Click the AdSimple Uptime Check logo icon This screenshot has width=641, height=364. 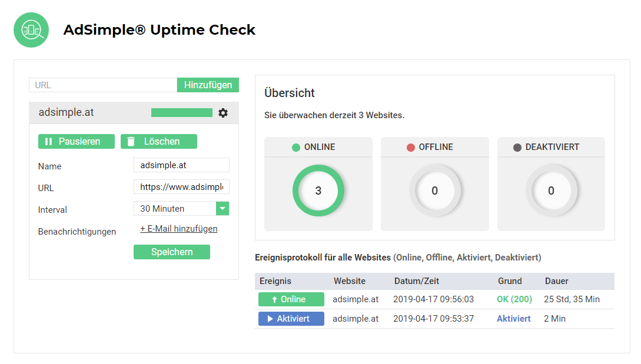(x=31, y=30)
